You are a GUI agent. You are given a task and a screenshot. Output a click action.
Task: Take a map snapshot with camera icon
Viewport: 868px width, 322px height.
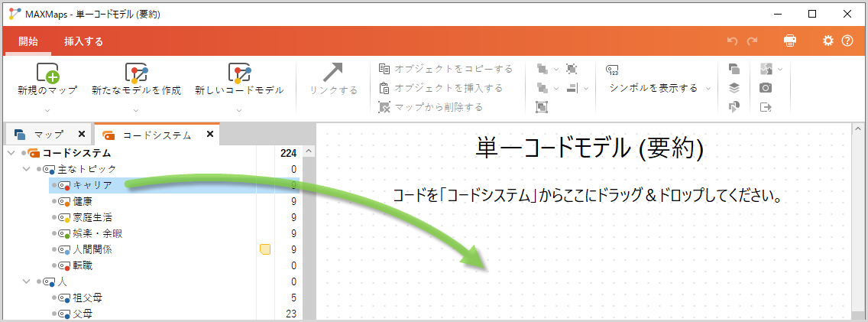point(766,87)
